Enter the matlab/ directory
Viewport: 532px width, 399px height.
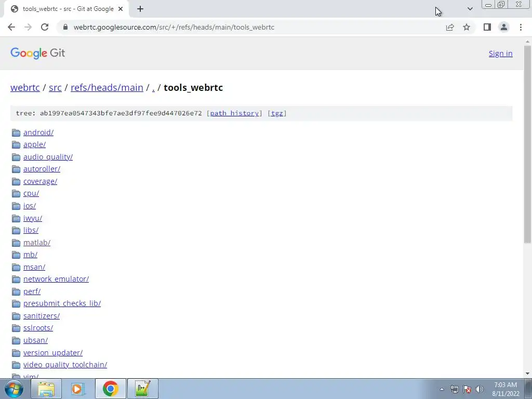click(x=37, y=242)
